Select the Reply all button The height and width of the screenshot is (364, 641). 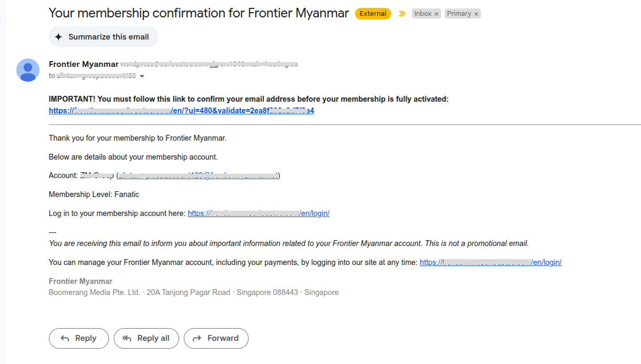146,338
